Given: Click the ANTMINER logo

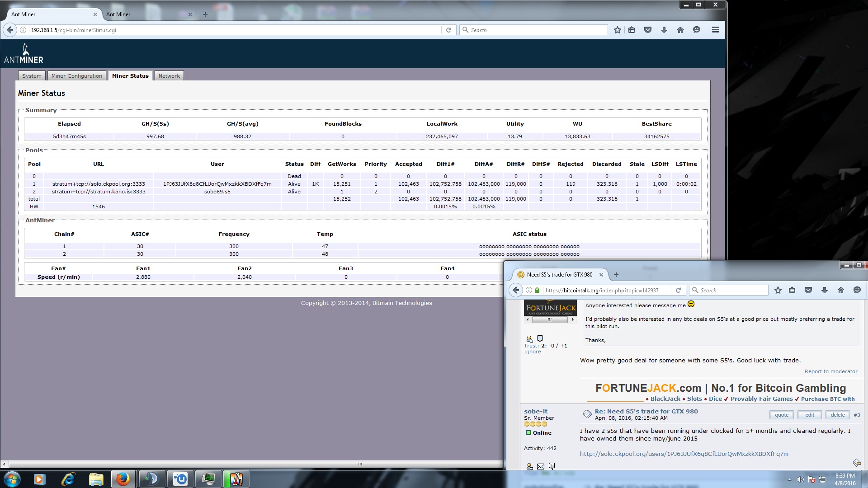Looking at the screenshot, I should (x=24, y=54).
